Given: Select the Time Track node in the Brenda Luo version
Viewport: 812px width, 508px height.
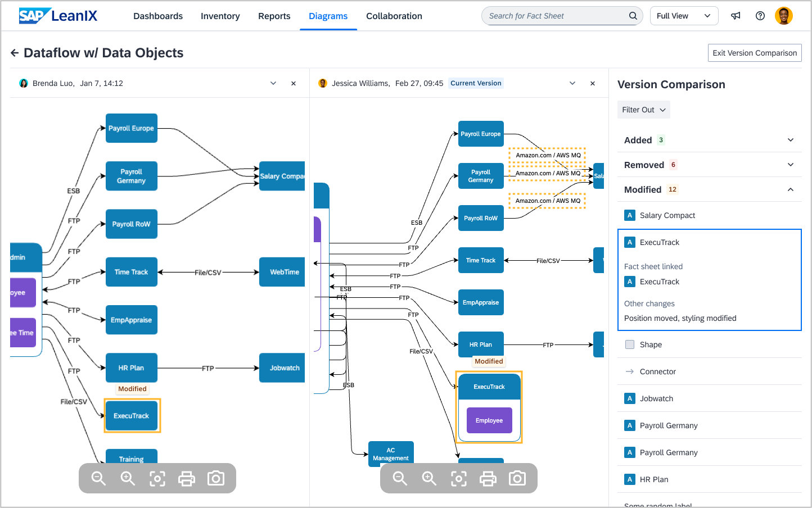Looking at the screenshot, I should point(132,272).
